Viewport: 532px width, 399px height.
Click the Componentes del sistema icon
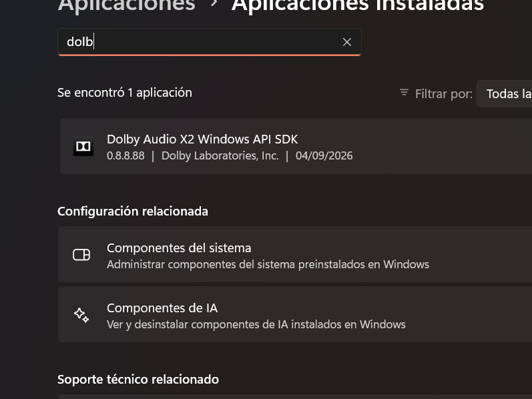tap(81, 254)
